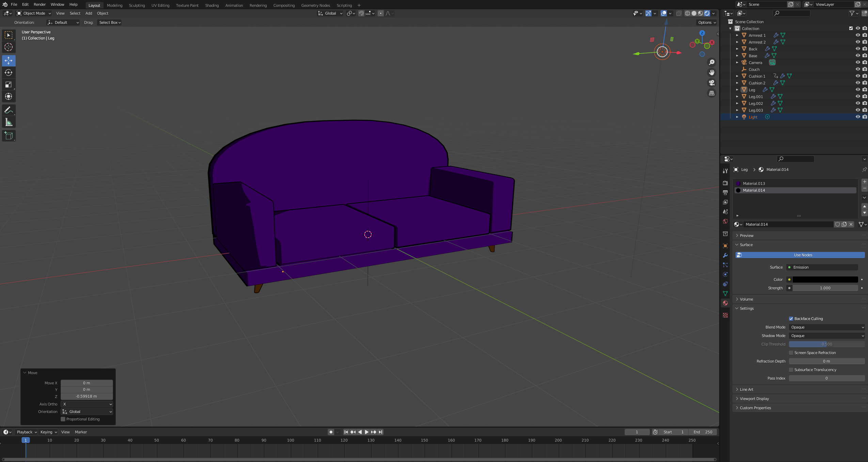
Task: Open the viewport Options button
Action: tap(707, 22)
